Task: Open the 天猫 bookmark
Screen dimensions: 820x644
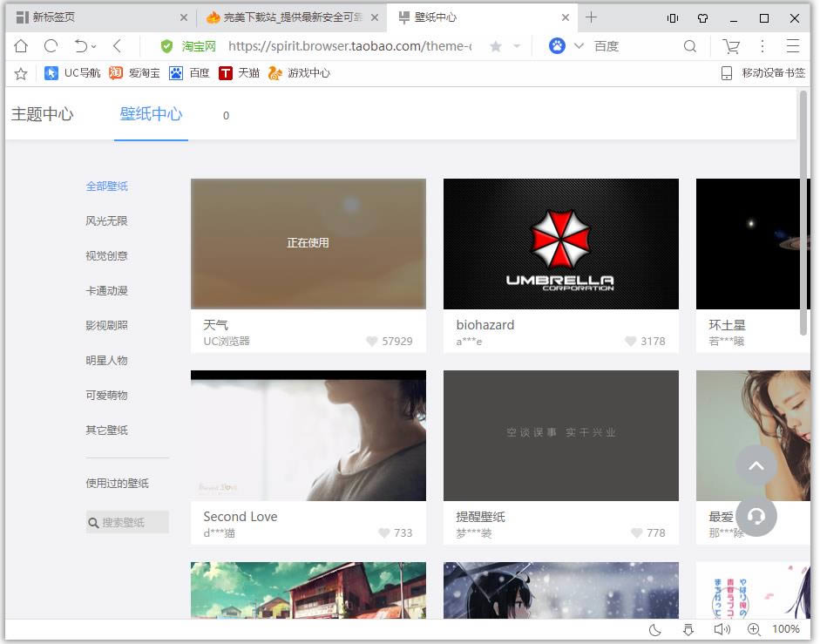Action: coord(240,73)
